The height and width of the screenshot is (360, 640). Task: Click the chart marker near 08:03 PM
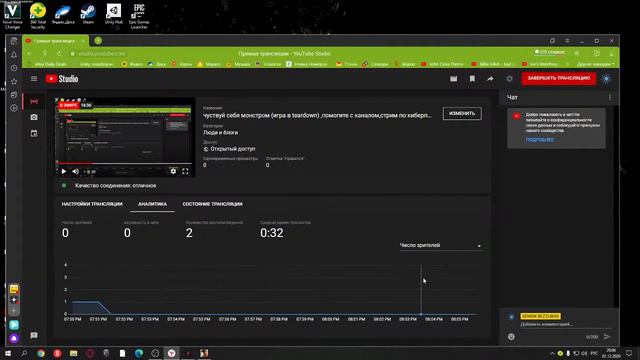tap(421, 314)
